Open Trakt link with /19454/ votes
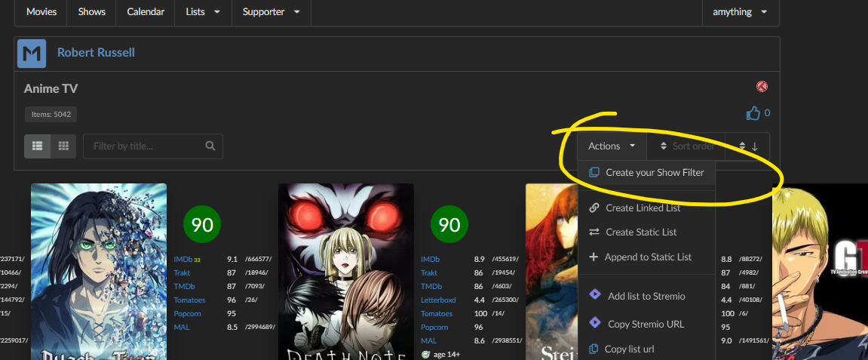868x360 pixels. point(429,272)
